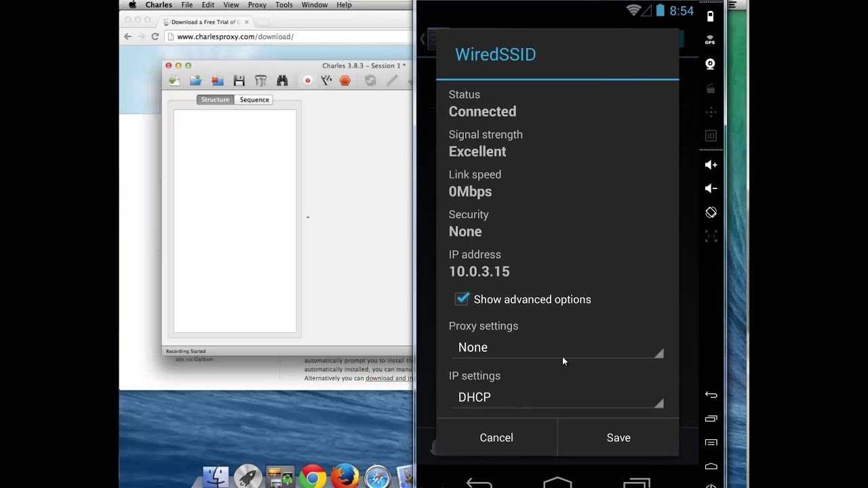Image resolution: width=868 pixels, height=488 pixels.
Task: Switch to the Structure tab in Charles
Action: click(215, 100)
